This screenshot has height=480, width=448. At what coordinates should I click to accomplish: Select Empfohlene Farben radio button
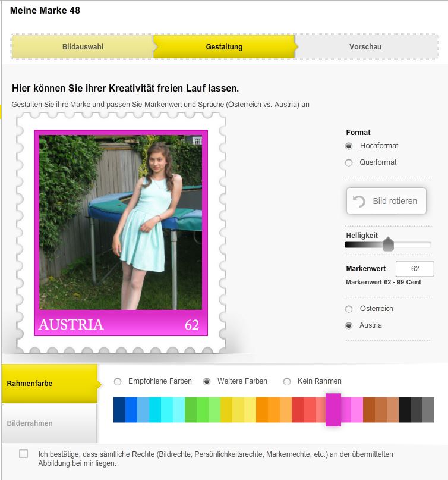pyautogui.click(x=118, y=381)
